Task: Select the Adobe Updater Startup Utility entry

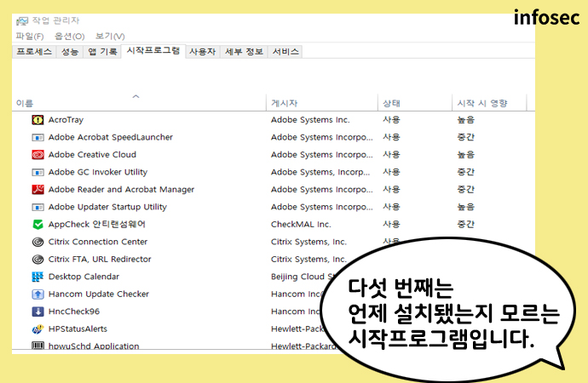Action: (107, 207)
